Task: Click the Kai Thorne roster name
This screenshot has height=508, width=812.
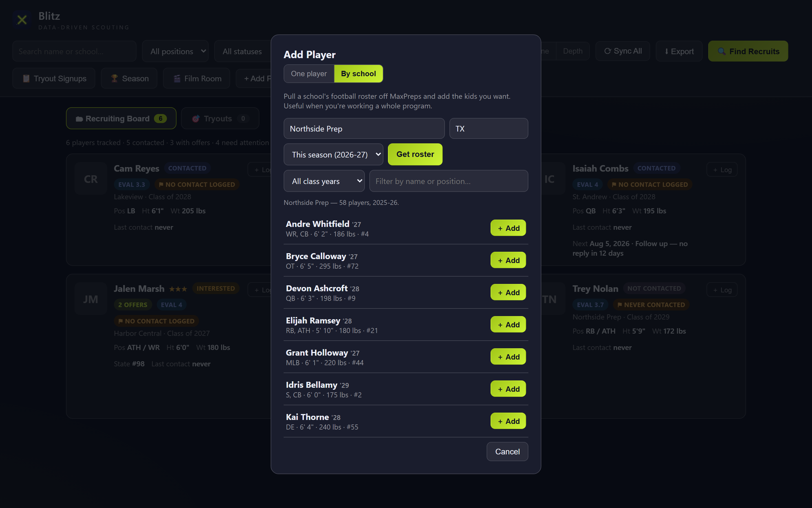Action: [307, 417]
